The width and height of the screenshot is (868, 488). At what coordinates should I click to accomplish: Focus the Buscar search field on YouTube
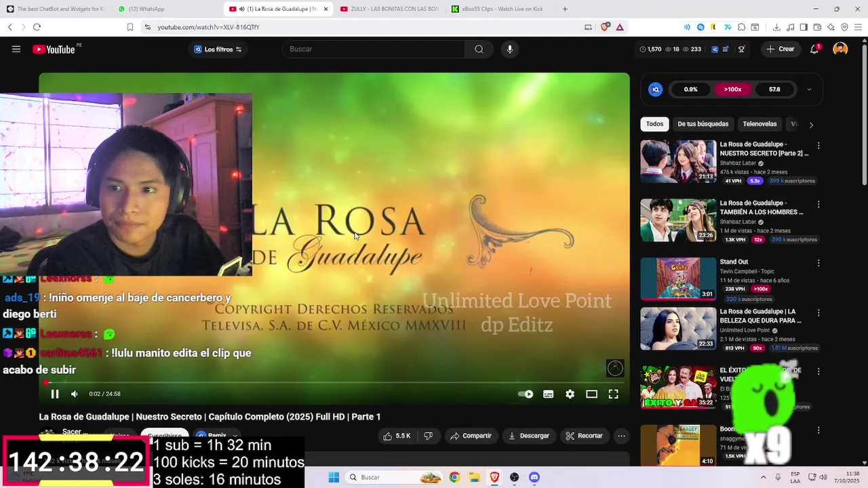click(374, 49)
